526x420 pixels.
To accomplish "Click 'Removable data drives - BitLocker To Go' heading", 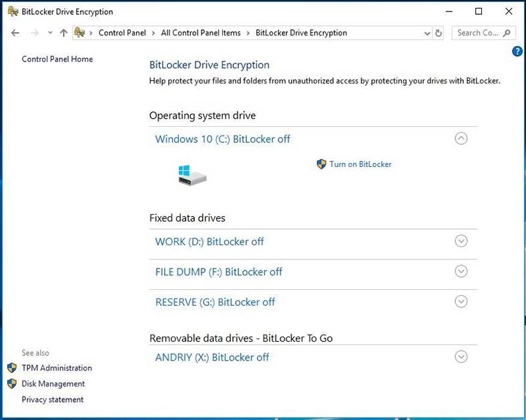I will point(241,338).
